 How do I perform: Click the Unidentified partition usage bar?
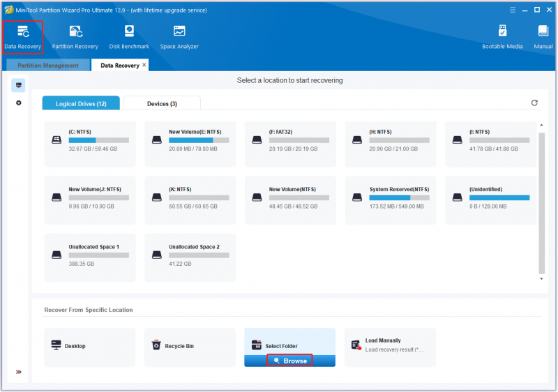tap(499, 198)
